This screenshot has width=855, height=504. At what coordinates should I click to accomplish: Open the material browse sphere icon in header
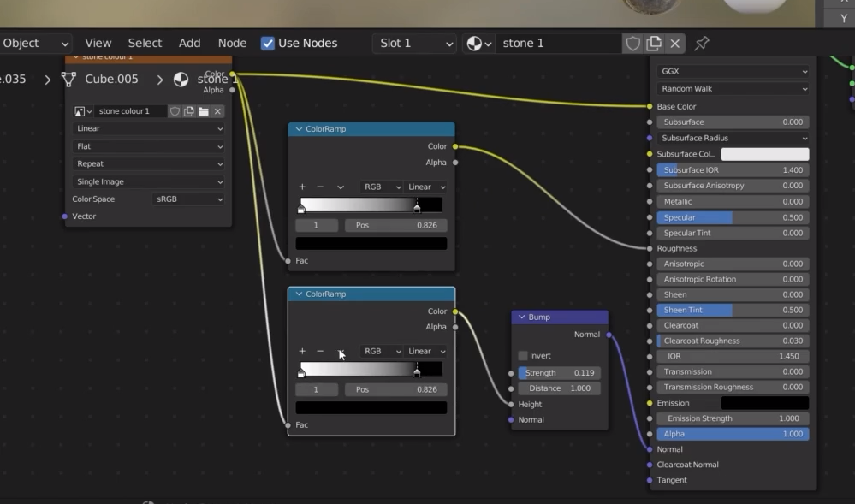click(x=478, y=43)
